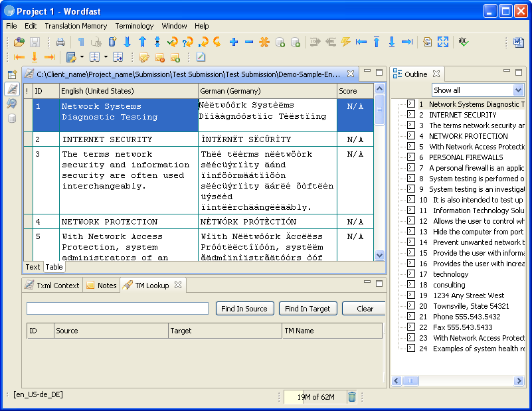Expand outline item 17 technology

tap(411, 274)
